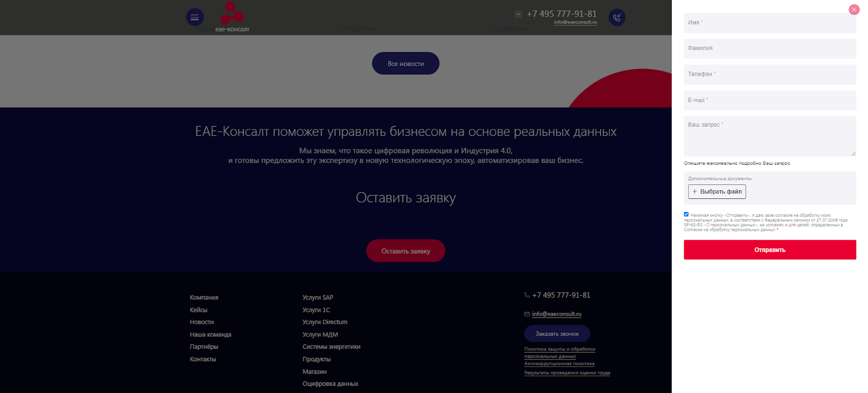Open Антикоррупционная политика link
The height and width of the screenshot is (393, 868).
(559, 364)
